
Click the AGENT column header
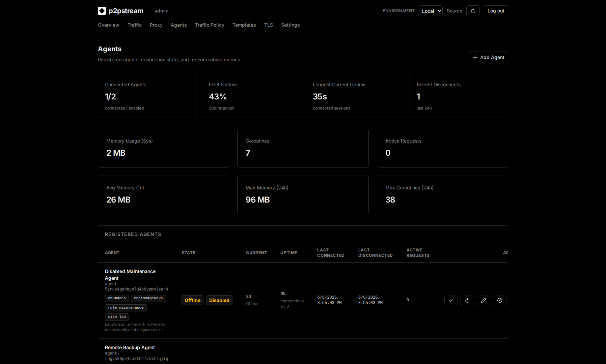(112, 253)
